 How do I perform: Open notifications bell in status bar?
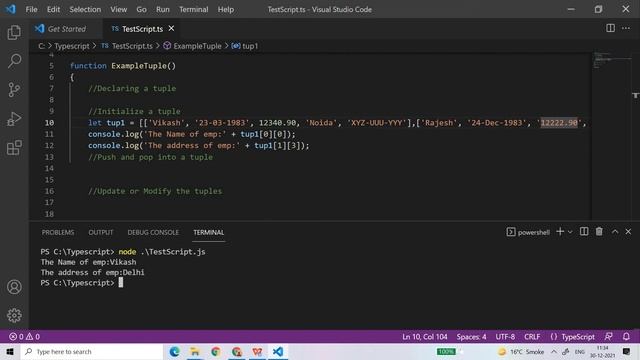click(626, 337)
